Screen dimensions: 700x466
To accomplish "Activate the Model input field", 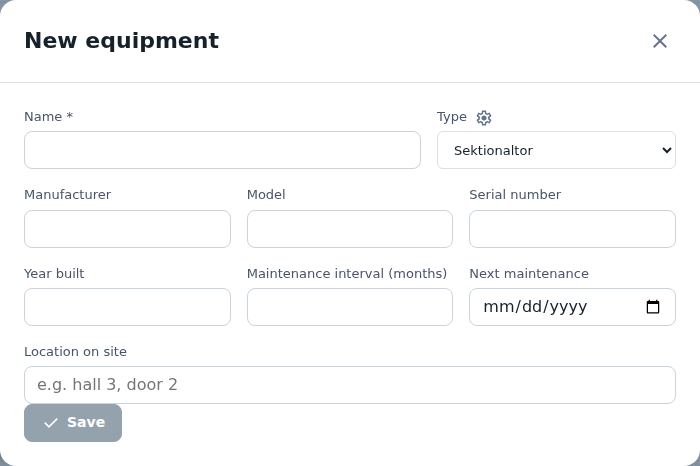I will pos(350,229).
